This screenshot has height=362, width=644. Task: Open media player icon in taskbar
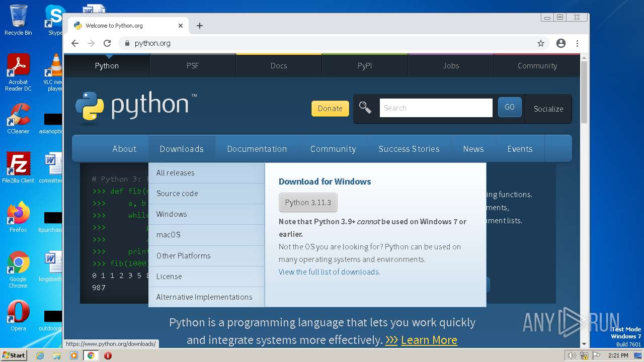(74, 355)
